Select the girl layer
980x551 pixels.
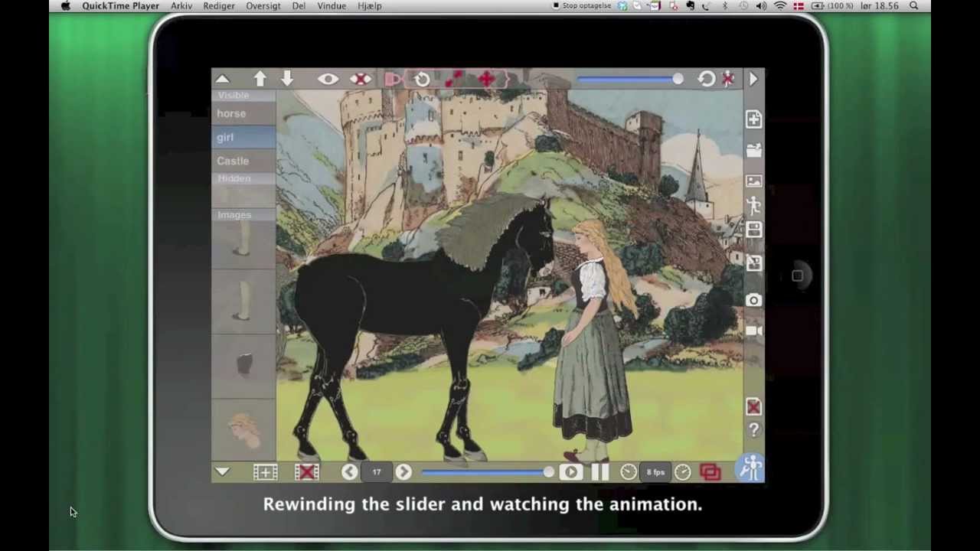click(x=243, y=137)
